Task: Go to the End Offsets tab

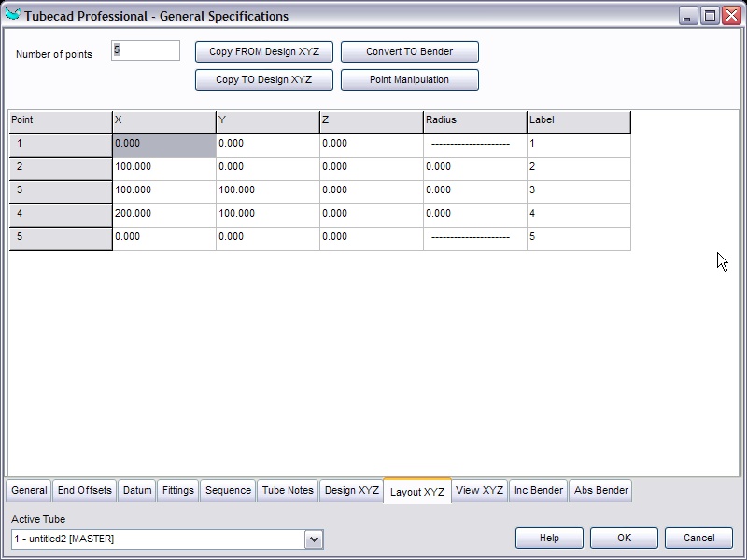Action: click(84, 490)
